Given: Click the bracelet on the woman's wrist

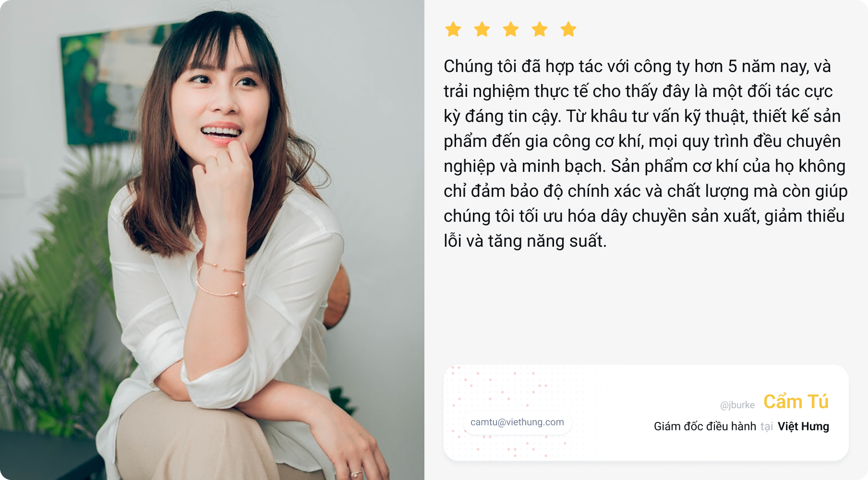Looking at the screenshot, I should click(x=221, y=279).
